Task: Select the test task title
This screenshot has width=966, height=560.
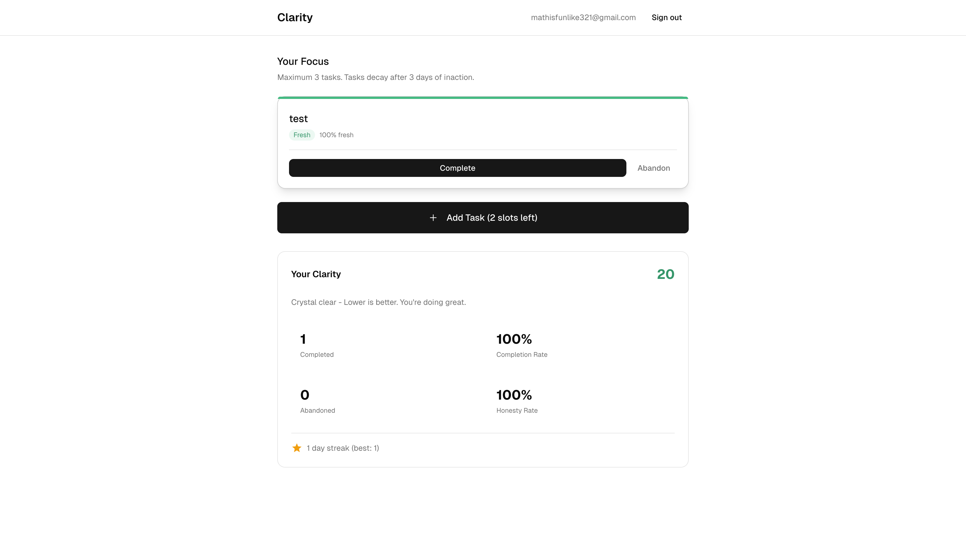Action: pos(299,118)
